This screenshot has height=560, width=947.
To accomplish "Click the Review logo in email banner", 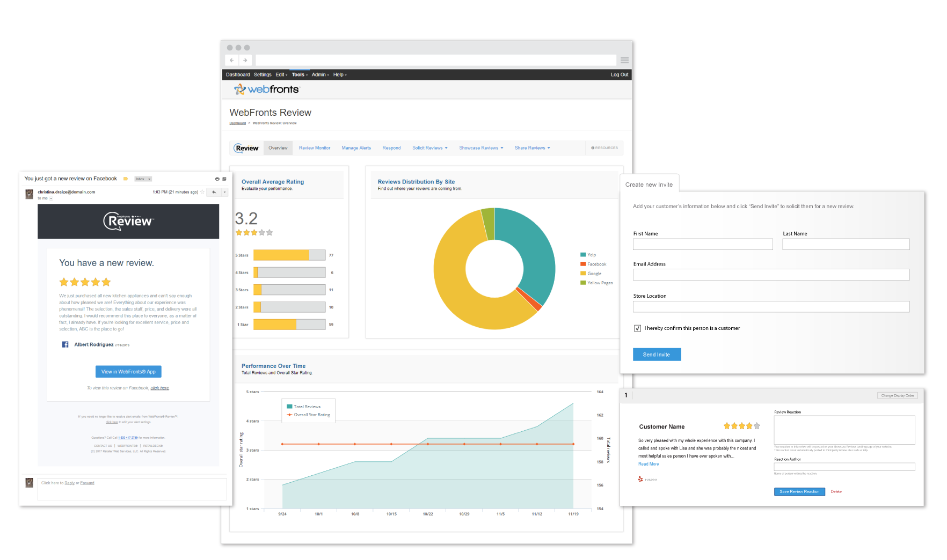I will coord(128,221).
